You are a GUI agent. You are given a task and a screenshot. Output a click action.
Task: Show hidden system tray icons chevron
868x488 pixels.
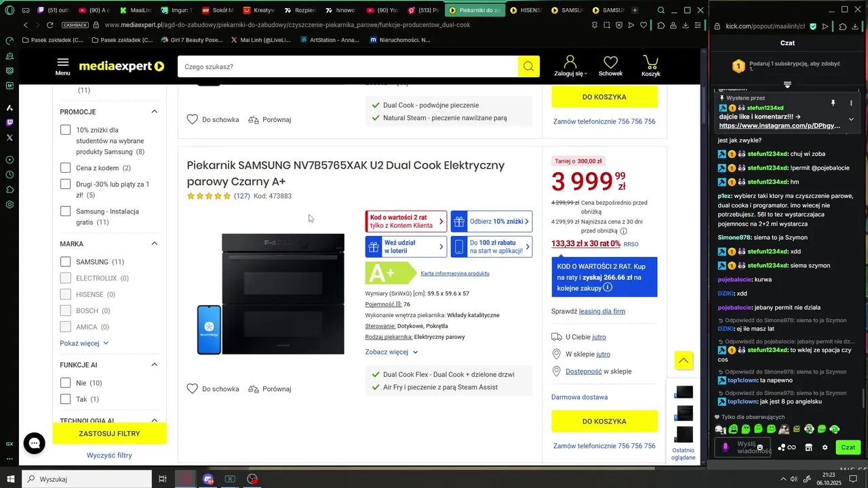[783, 479]
